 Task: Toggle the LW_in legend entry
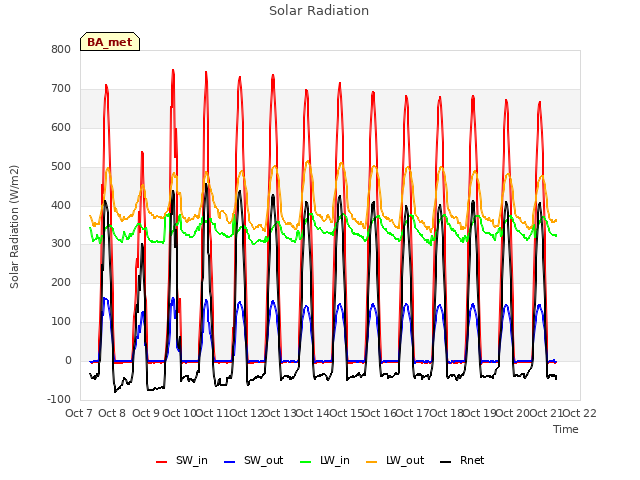[x=325, y=460]
